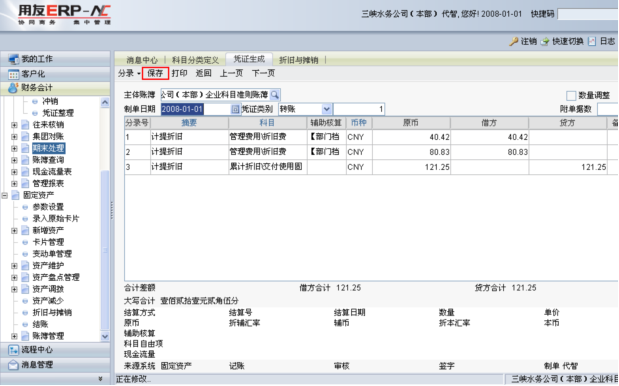
Task: Expand the 资产盘点管理 tree node
Action: [x=14, y=277]
